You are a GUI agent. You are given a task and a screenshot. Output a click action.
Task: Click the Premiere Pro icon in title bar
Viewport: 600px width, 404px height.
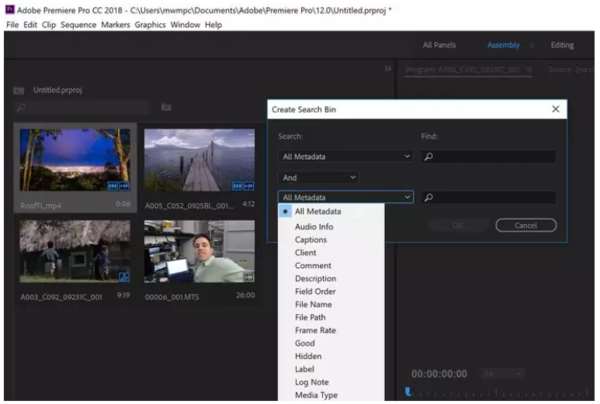(10, 9)
